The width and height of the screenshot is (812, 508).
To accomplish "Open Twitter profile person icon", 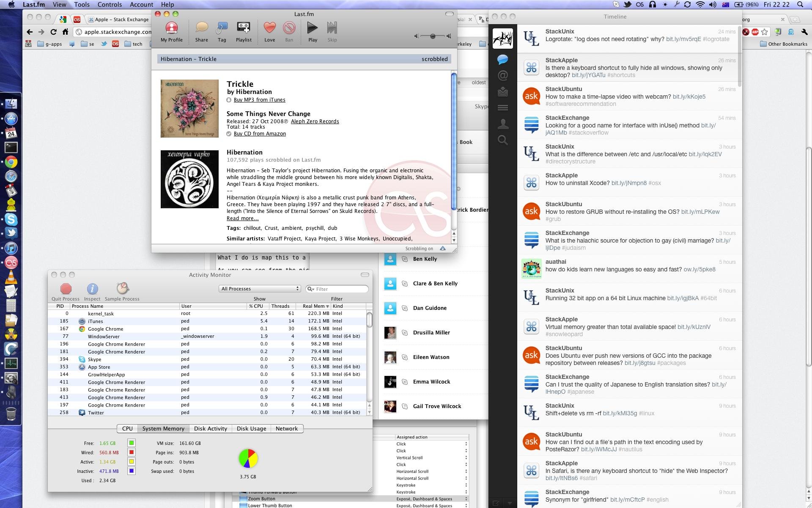I will [x=502, y=124].
